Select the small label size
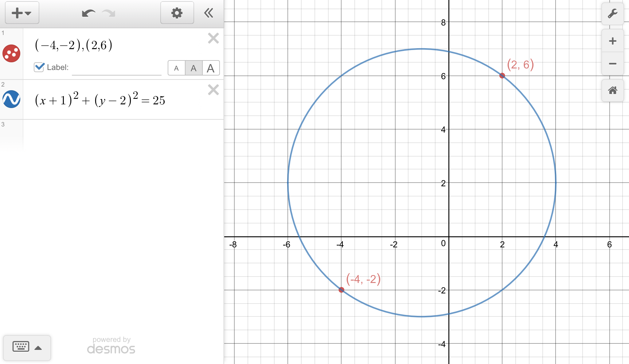Screen dimensions: 629x364 176,68
